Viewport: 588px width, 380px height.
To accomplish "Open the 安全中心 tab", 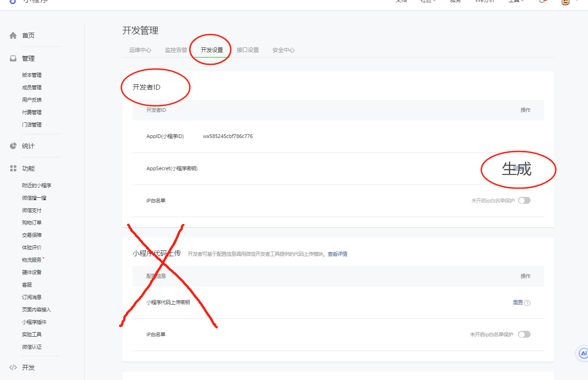I will pyautogui.click(x=283, y=50).
